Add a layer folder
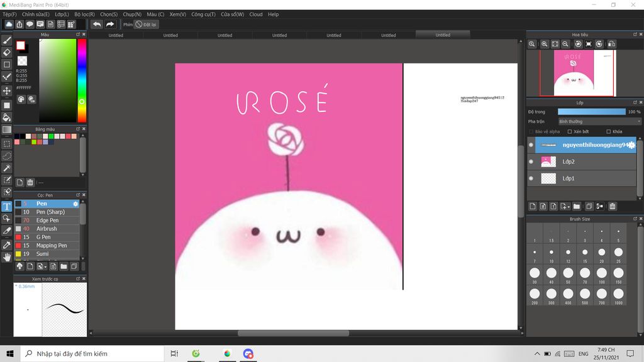 (577, 206)
